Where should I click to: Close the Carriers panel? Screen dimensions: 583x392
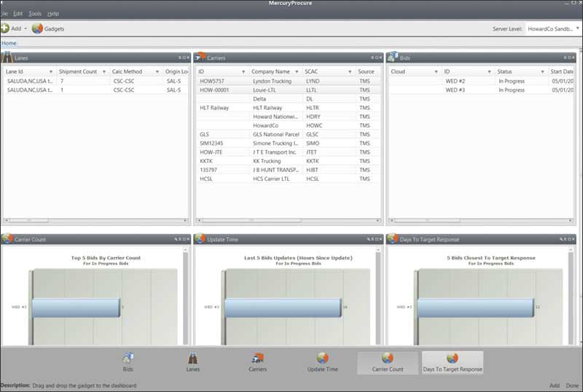click(380, 58)
